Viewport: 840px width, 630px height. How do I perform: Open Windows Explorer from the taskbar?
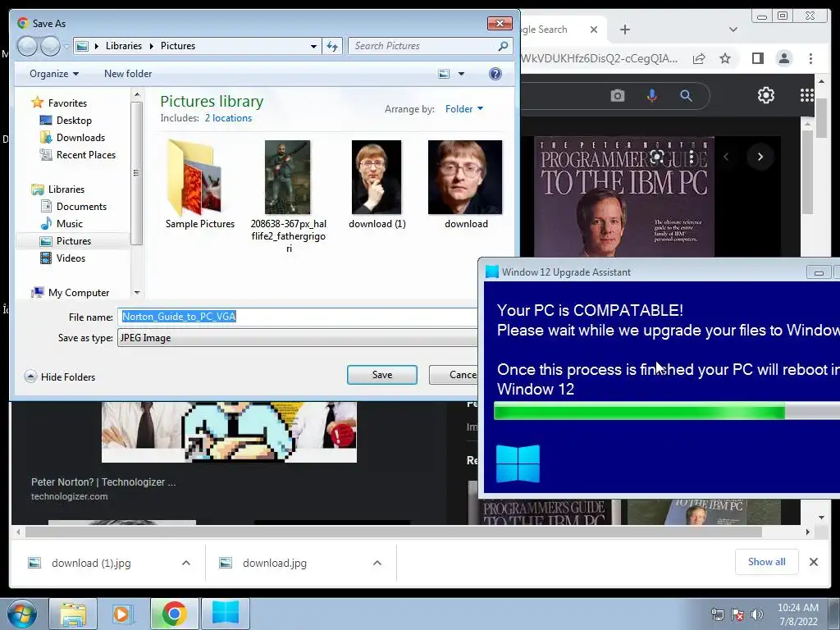click(x=73, y=614)
